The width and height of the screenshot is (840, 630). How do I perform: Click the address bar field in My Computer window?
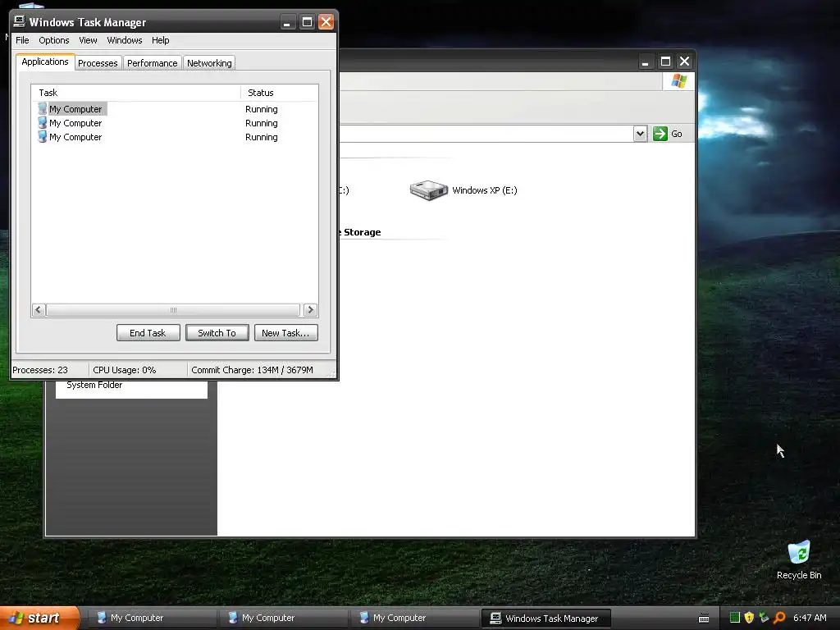tap(486, 134)
